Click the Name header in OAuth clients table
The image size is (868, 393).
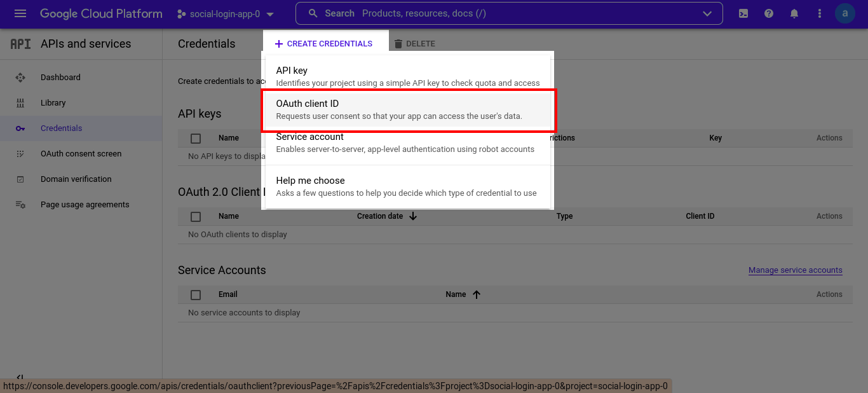[x=229, y=216]
